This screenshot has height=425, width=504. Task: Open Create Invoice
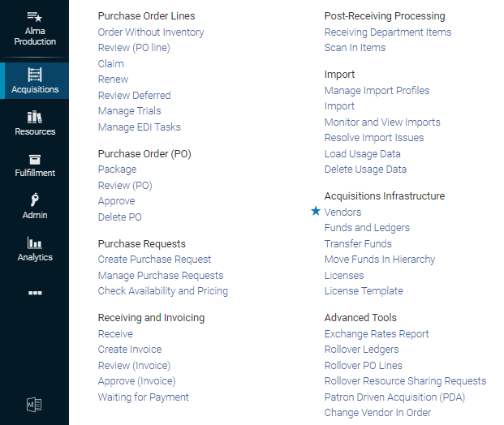tap(130, 350)
